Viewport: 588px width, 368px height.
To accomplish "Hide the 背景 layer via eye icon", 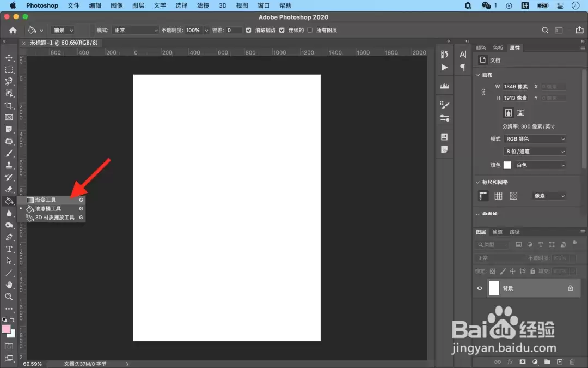I will tap(480, 288).
